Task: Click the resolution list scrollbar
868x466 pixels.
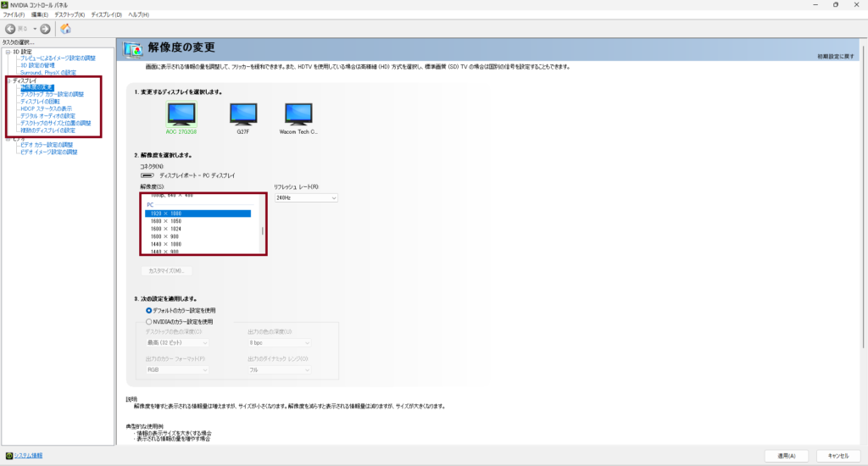Action: (262, 230)
